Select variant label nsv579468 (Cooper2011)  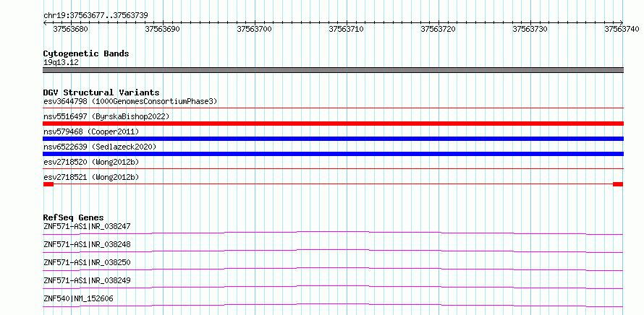[x=91, y=131]
